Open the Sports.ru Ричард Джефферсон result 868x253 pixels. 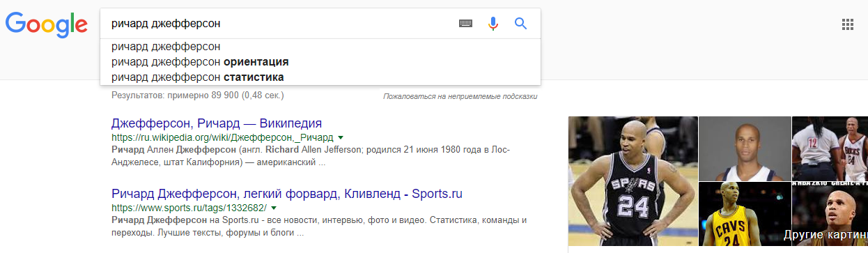[x=287, y=193]
